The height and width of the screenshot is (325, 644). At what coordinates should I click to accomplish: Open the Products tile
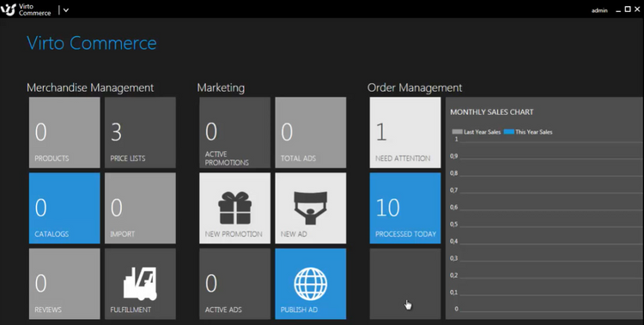coord(64,133)
